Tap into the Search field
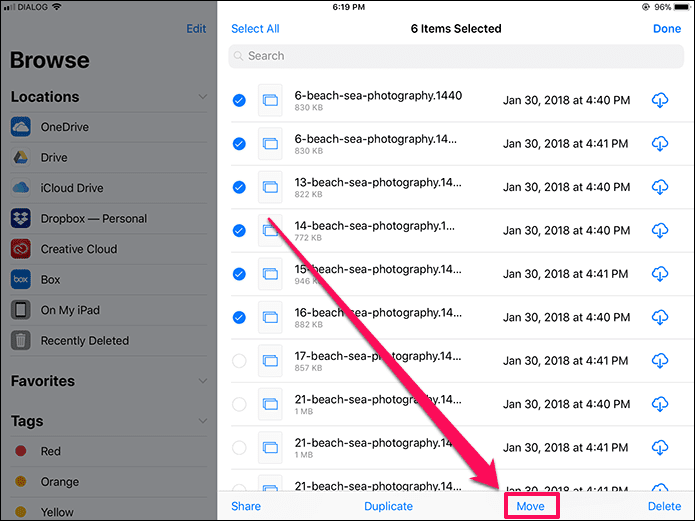 click(456, 56)
